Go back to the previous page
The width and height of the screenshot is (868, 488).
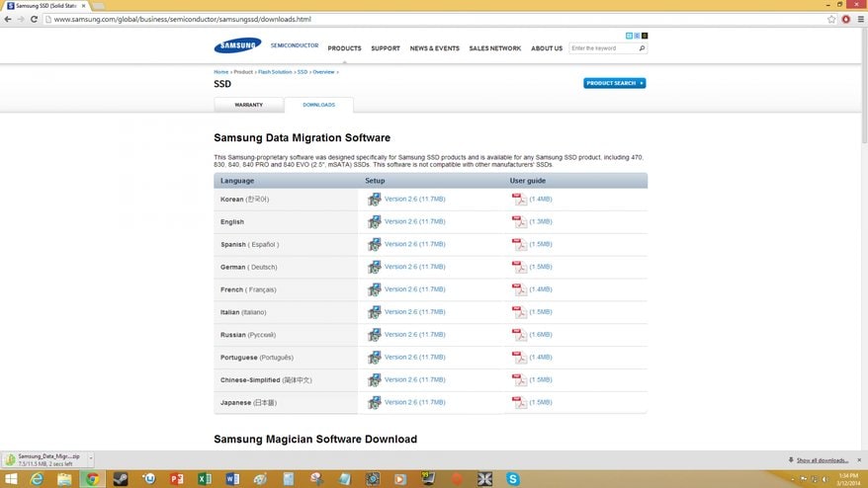point(8,19)
